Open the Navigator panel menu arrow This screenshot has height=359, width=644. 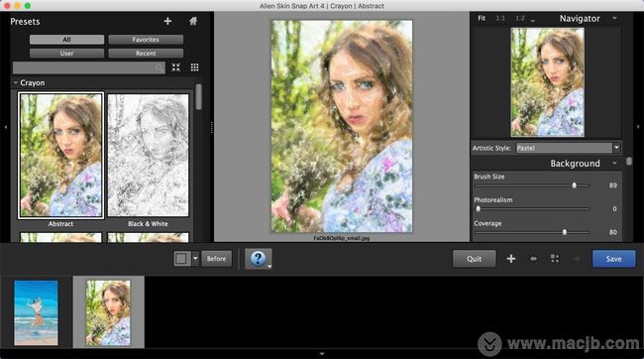614,18
